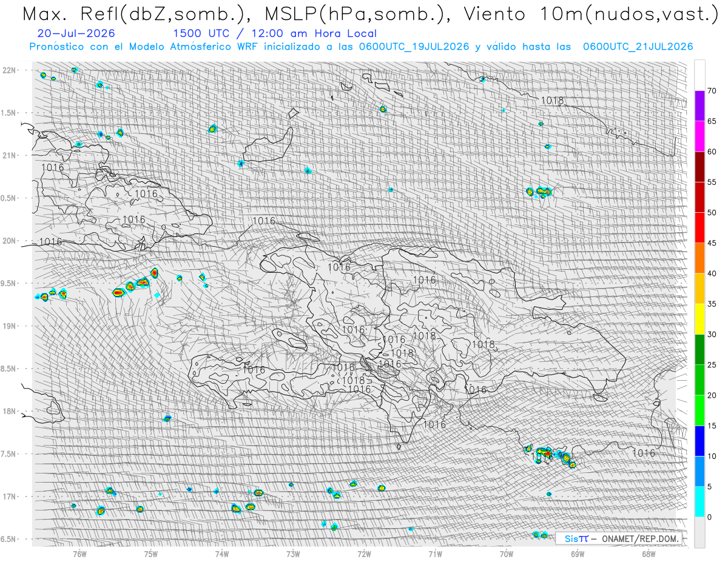Viewport: 728px width, 562px height.
Task: Click the 'Pronóstico con el Modelo Atmósferico WRF' subtitle
Action: point(144,47)
